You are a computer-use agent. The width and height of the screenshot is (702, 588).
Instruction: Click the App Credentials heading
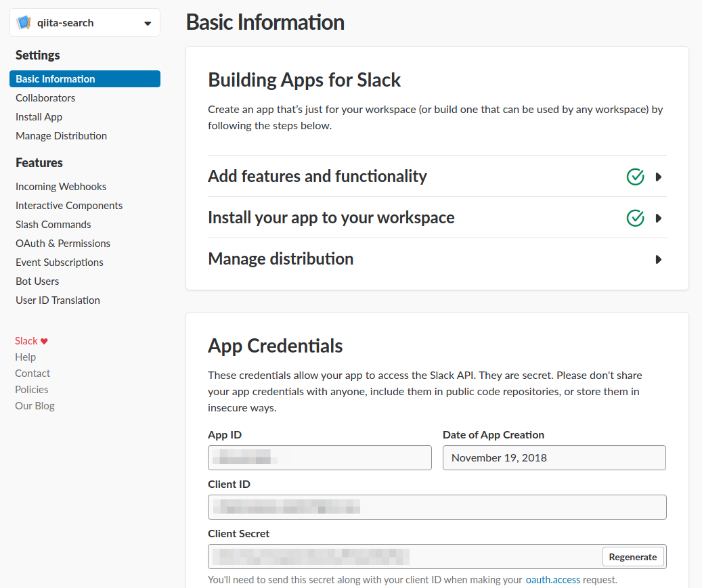pyautogui.click(x=276, y=346)
